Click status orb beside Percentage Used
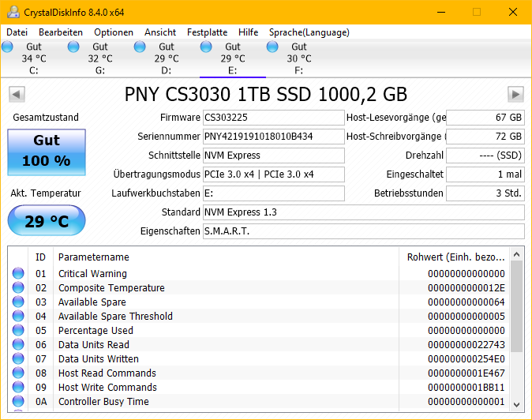The image size is (532, 420). pos(18,331)
